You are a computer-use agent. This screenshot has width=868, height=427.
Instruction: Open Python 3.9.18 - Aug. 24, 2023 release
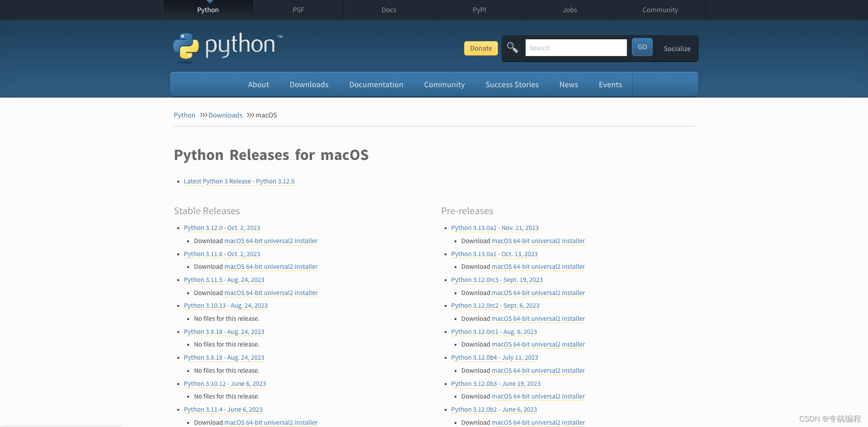pyautogui.click(x=224, y=332)
